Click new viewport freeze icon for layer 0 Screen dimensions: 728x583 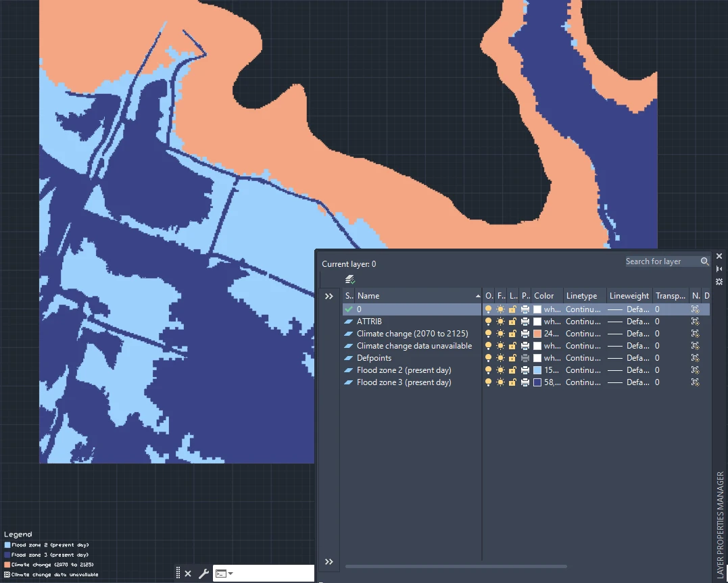coord(695,309)
